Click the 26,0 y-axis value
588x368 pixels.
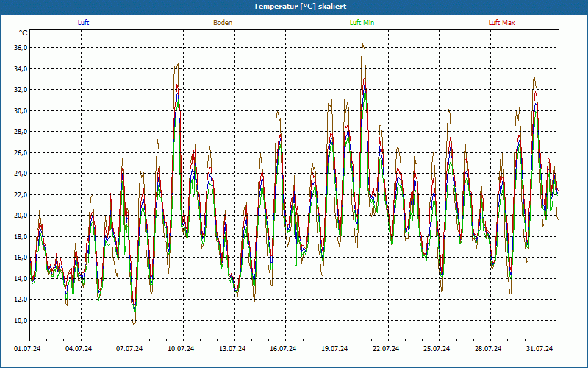21,153
